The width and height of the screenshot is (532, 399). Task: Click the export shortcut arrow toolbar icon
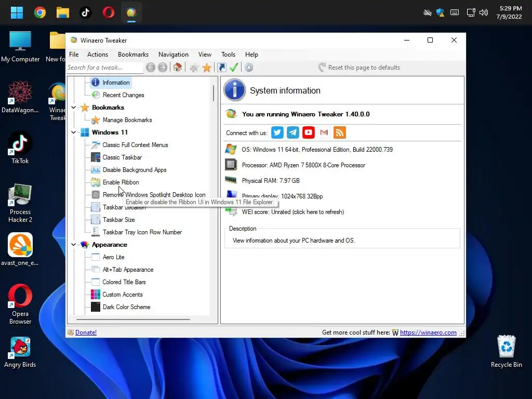click(221, 68)
